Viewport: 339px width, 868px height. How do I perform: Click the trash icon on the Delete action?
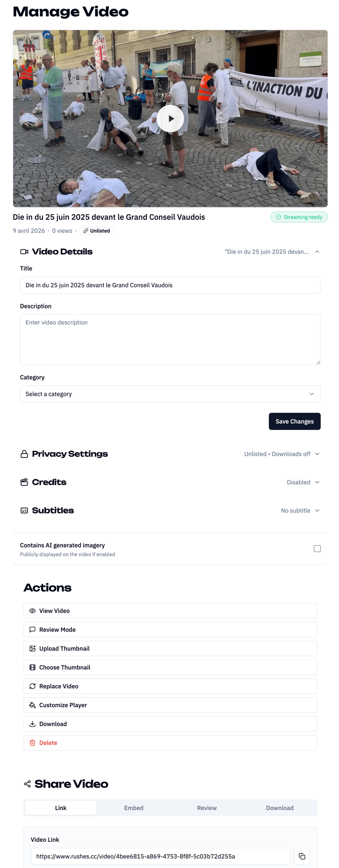[x=33, y=743]
